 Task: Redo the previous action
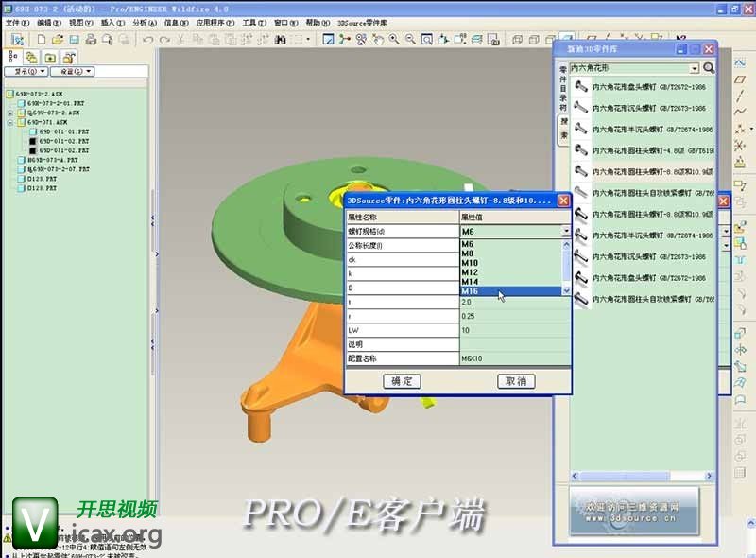point(164,40)
